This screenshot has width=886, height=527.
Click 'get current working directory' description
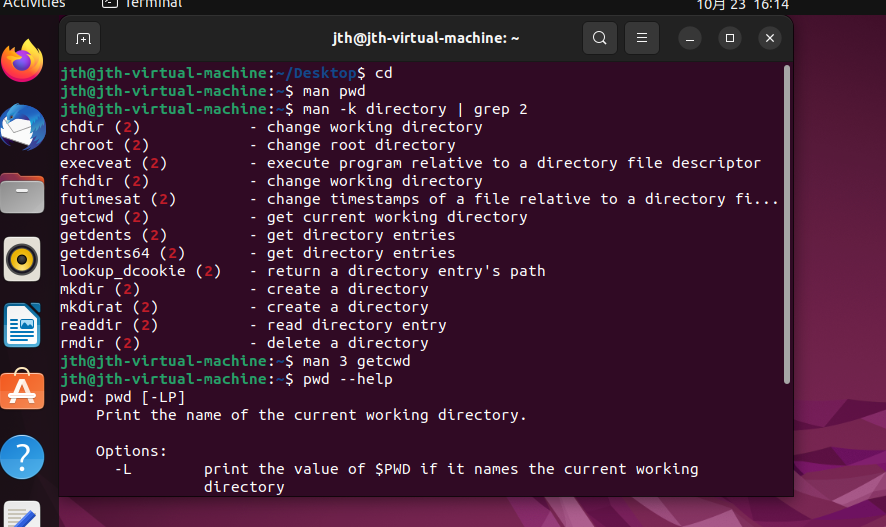397,217
